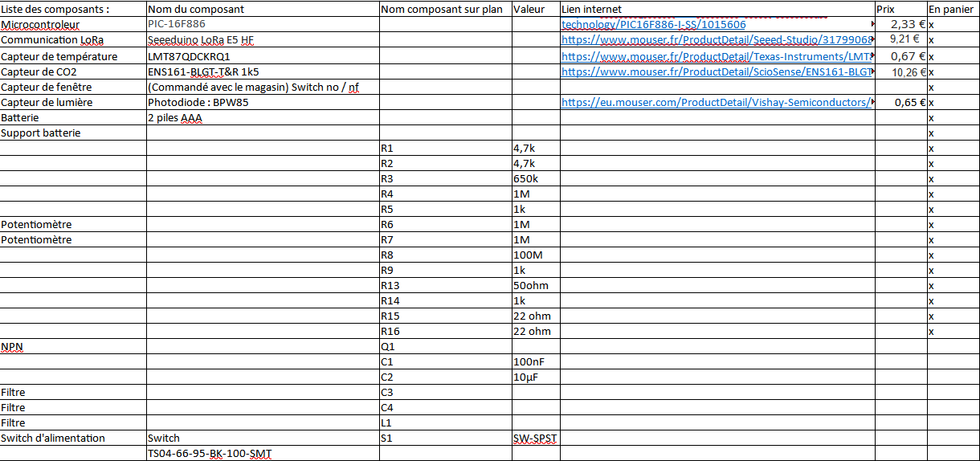Click the 'Potentiomètre' cell beside R7
The height and width of the screenshot is (461, 980).
73,239
